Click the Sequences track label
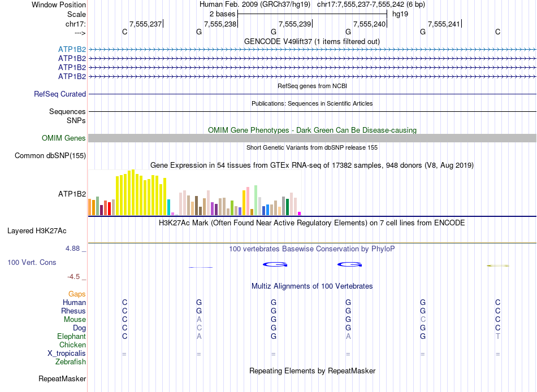The image size is (537, 392). point(67,112)
